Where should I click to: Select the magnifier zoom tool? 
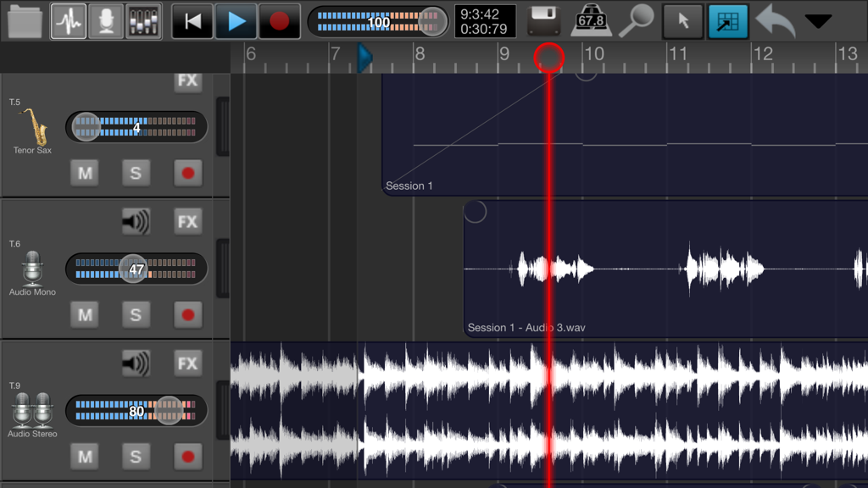(638, 20)
